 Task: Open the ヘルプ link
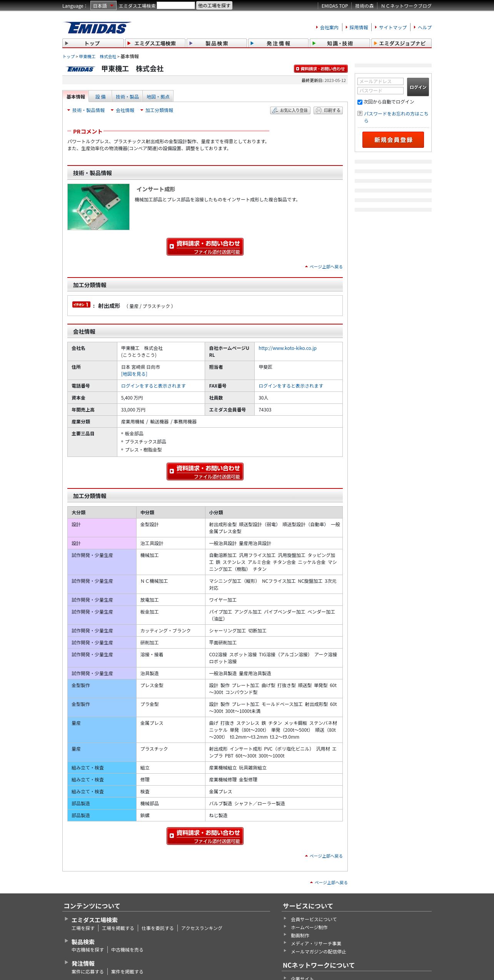(424, 27)
